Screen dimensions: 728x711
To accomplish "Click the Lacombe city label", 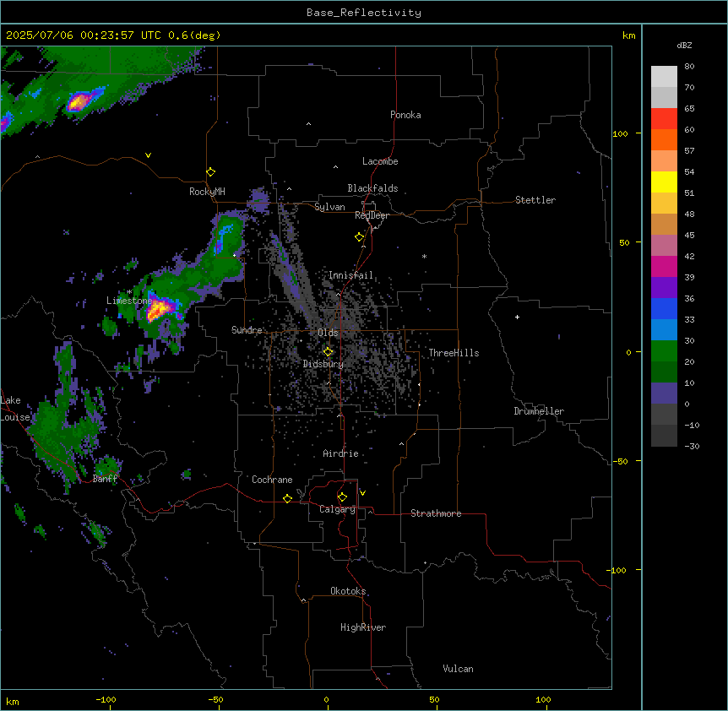I will coord(380,161).
